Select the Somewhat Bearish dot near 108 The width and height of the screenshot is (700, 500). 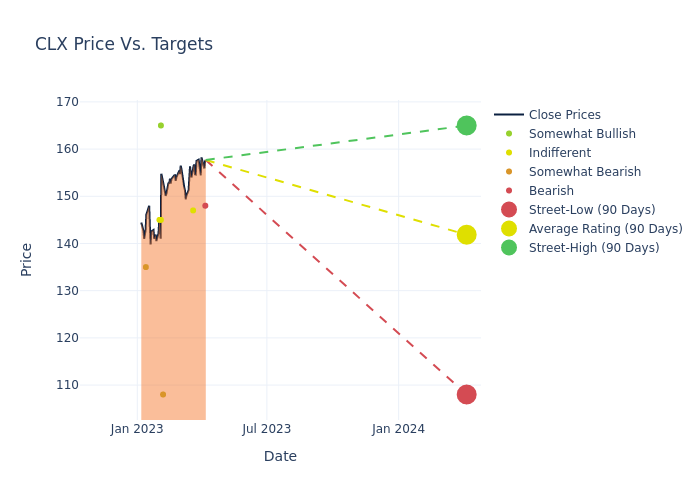pyautogui.click(x=163, y=394)
